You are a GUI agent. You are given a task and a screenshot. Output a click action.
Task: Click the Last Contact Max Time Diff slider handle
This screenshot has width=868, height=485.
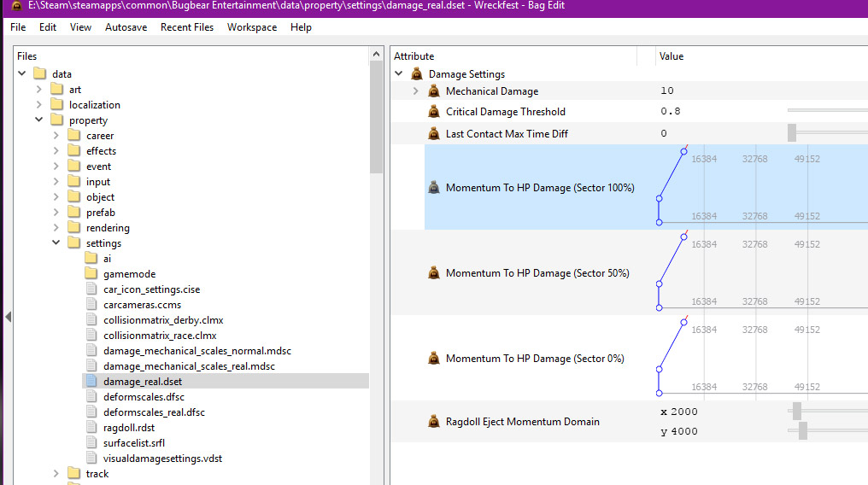click(x=792, y=132)
